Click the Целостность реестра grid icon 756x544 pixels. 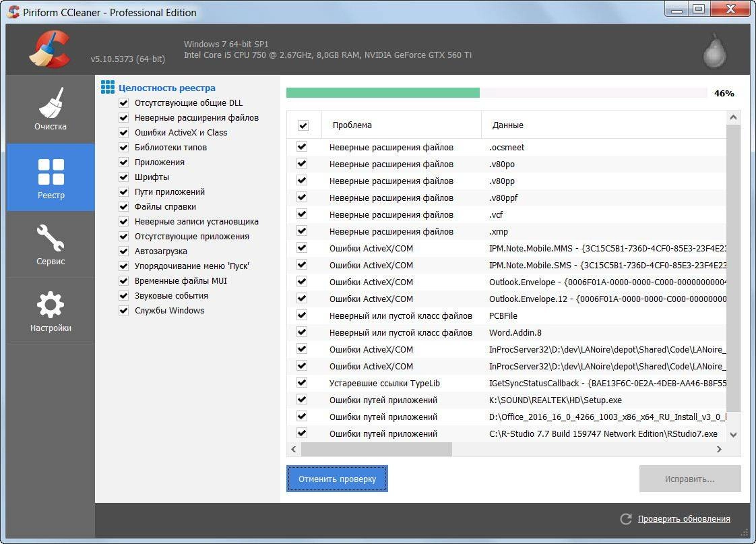(108, 87)
